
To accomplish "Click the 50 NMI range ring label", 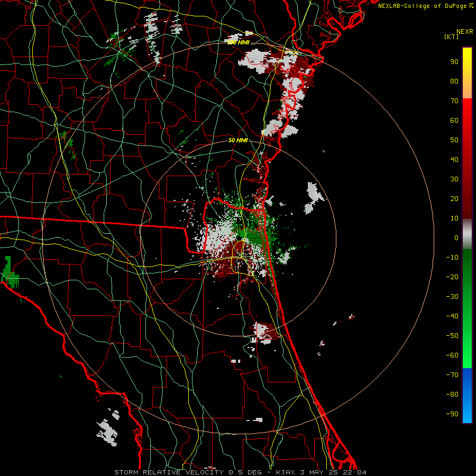I will [239, 140].
